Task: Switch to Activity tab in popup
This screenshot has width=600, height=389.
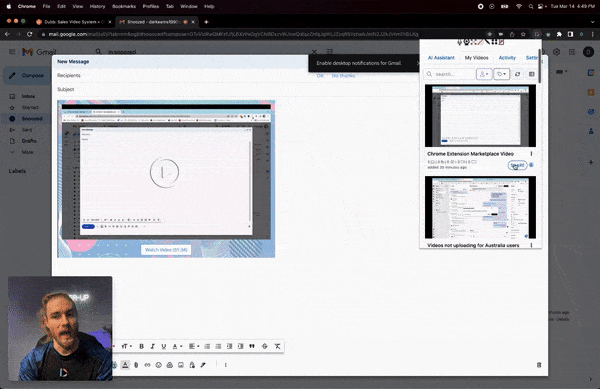Action: pyautogui.click(x=507, y=58)
